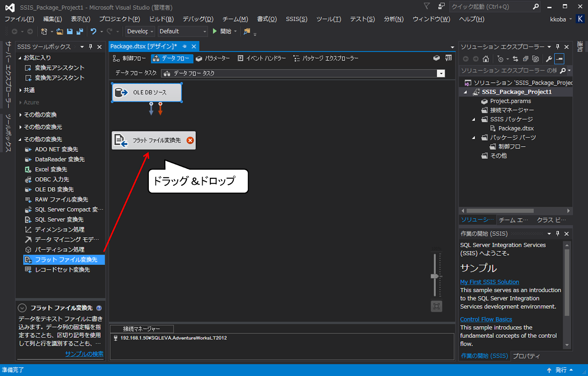Click the designer zoom slider handle
588x376 pixels.
pos(435,276)
